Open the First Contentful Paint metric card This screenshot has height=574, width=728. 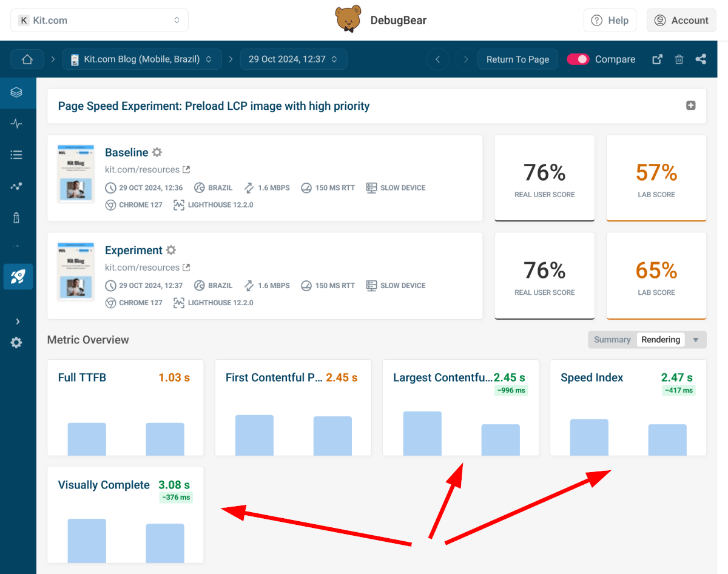(293, 408)
